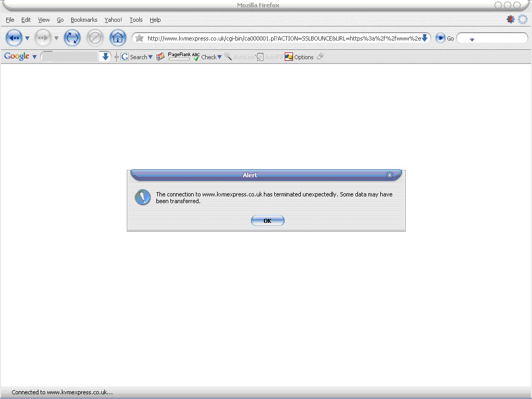Expand the Google Search button dropdown arrow
The height and width of the screenshot is (399, 532).
151,57
